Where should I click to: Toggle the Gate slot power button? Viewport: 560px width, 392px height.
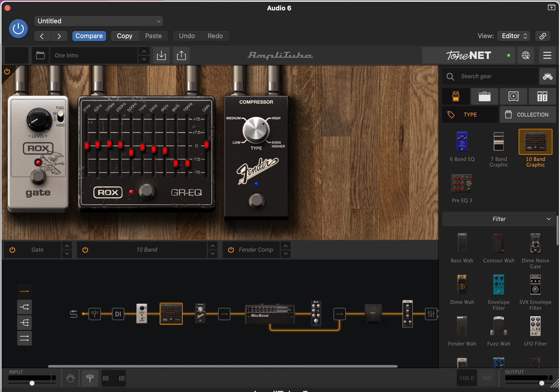(12, 250)
